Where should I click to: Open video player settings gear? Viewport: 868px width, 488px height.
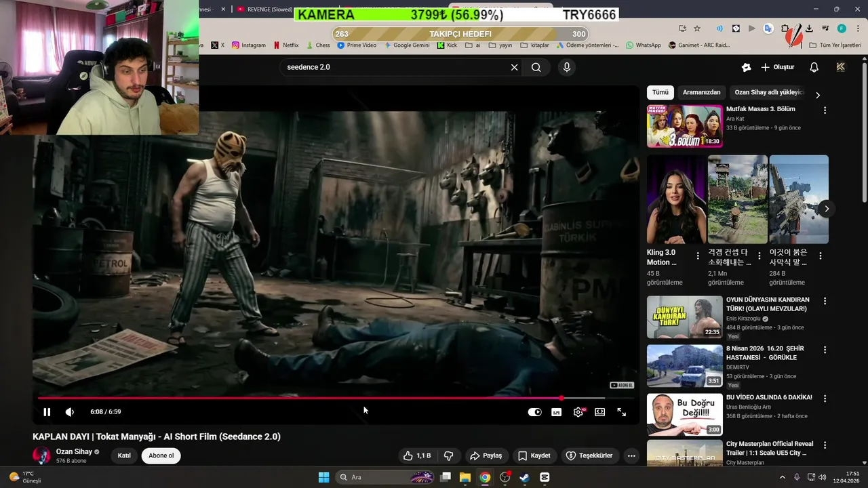[578, 412]
